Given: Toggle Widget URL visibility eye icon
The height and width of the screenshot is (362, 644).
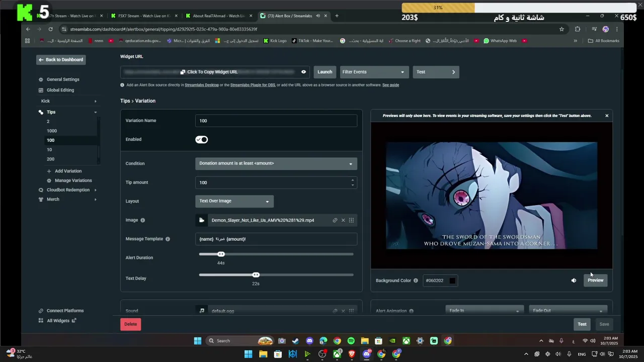Looking at the screenshot, I should click(303, 72).
